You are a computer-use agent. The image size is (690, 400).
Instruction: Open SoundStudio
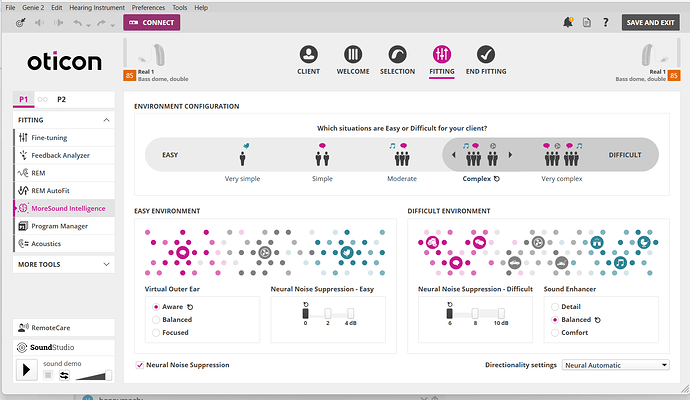pos(64,347)
